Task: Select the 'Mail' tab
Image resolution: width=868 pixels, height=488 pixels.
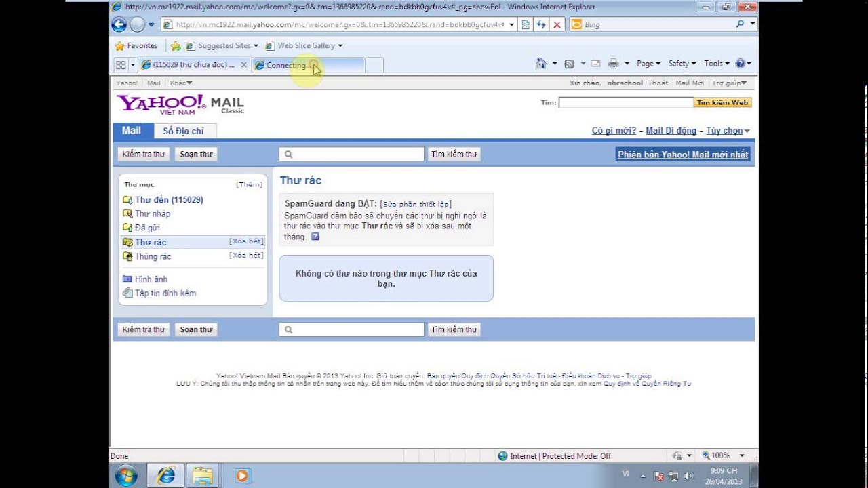Action: 132,131
